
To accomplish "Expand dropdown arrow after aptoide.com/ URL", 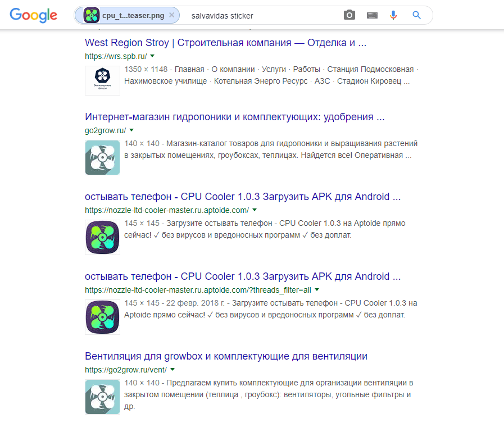I will click(255, 210).
